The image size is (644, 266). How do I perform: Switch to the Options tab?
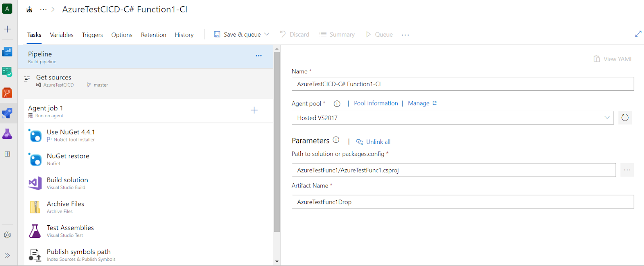[122, 35]
